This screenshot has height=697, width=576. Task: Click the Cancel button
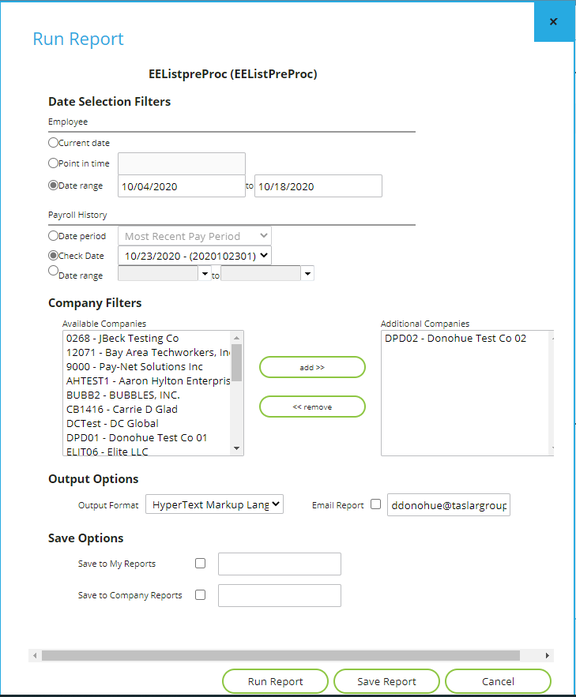click(498, 681)
